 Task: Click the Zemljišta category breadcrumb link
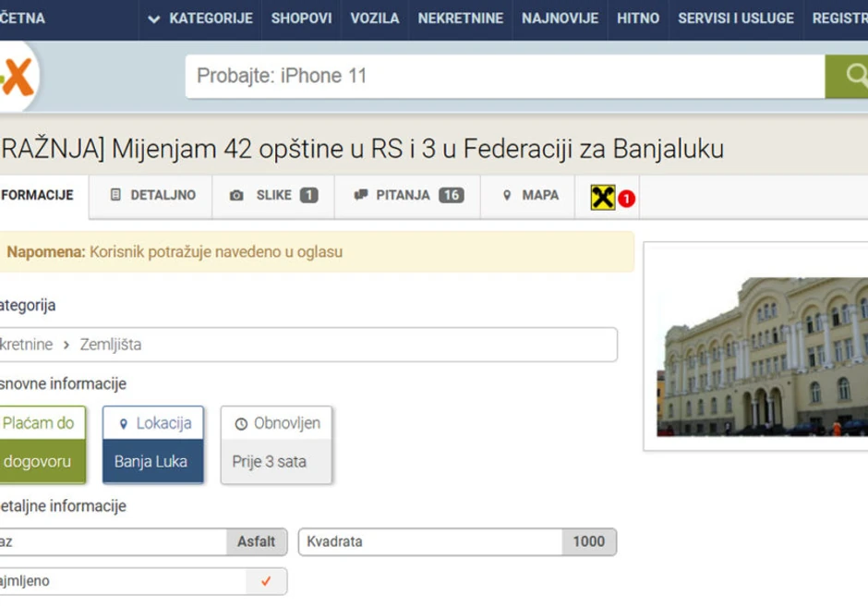[x=111, y=345]
